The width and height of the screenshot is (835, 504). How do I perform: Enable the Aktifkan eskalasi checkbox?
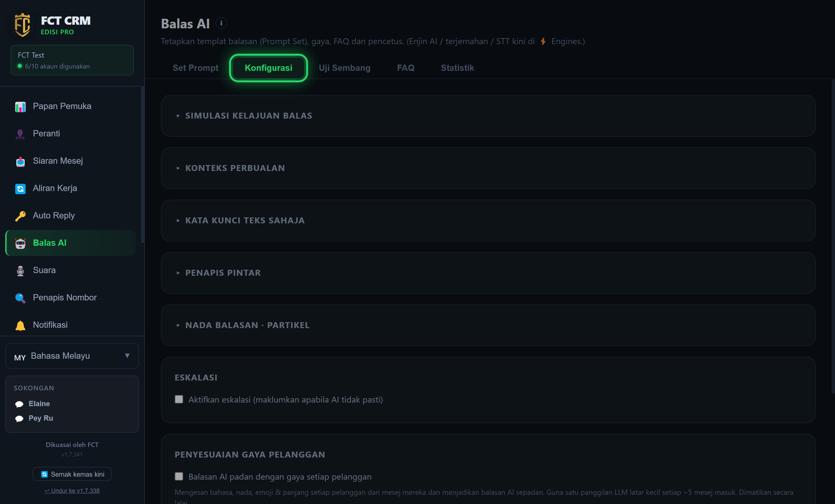pyautogui.click(x=179, y=399)
